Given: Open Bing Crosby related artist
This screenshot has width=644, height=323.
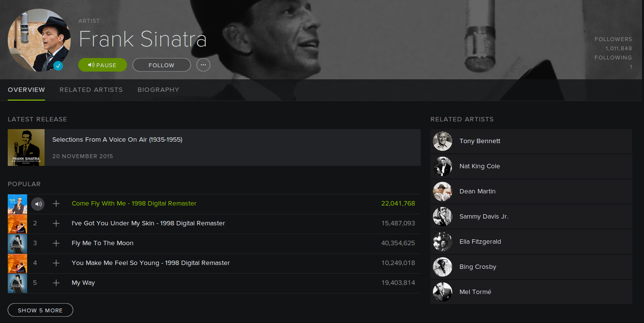Looking at the screenshot, I should 531,267.
